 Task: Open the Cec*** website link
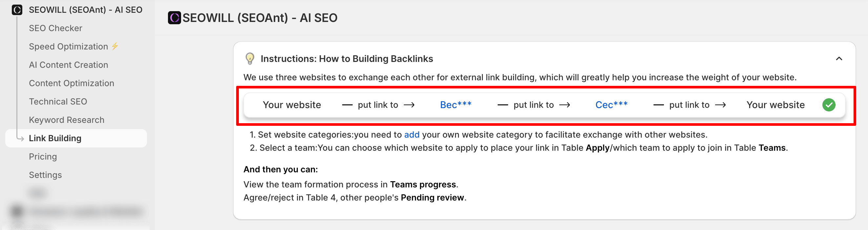tap(611, 105)
